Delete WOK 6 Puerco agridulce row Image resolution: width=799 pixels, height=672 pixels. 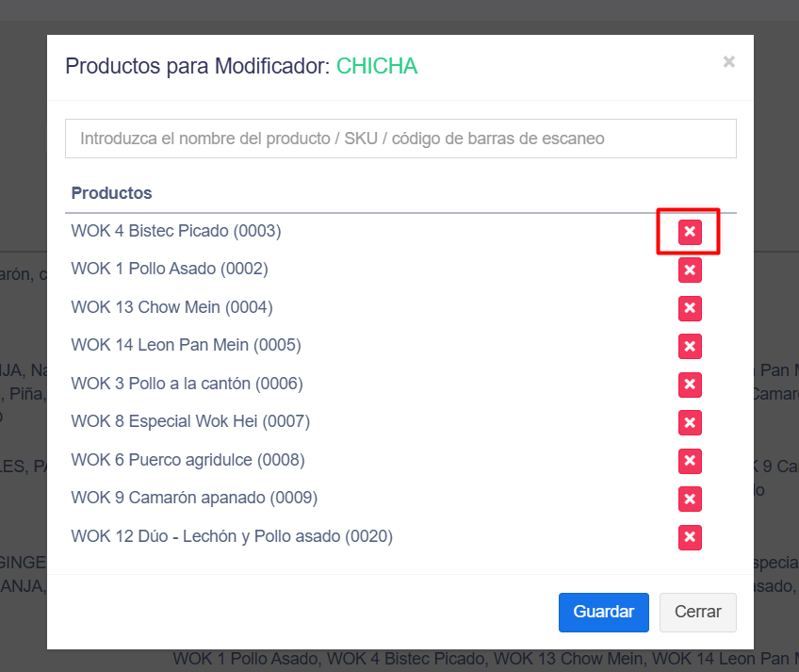pos(690,461)
